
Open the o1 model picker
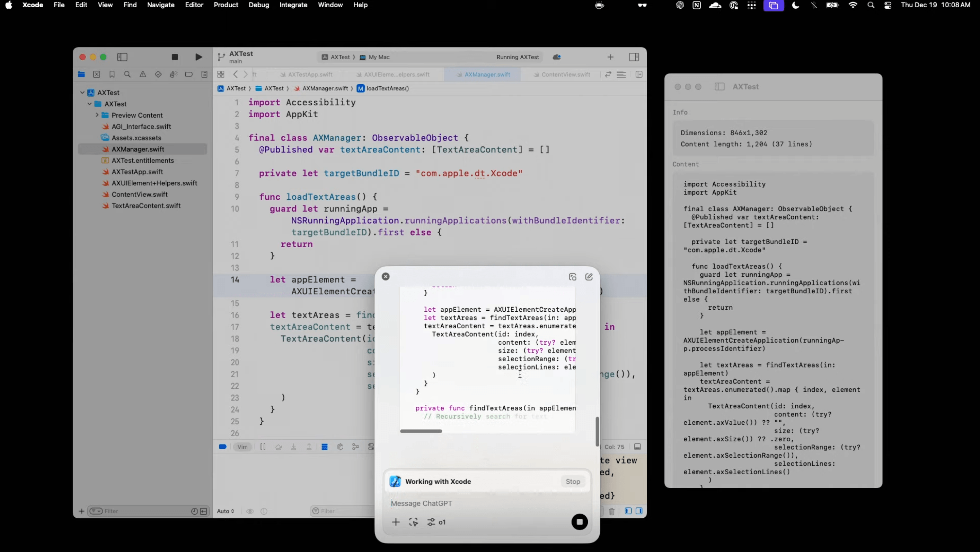[x=436, y=522]
